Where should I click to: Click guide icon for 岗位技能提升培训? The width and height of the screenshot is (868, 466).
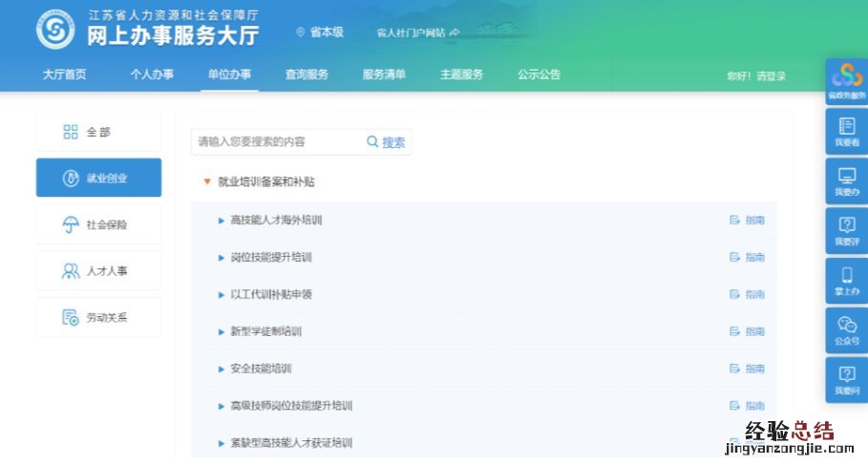click(x=734, y=258)
